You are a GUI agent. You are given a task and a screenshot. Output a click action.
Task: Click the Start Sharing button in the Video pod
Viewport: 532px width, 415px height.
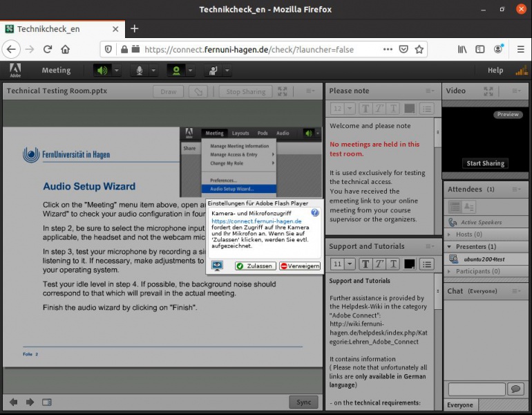point(486,163)
